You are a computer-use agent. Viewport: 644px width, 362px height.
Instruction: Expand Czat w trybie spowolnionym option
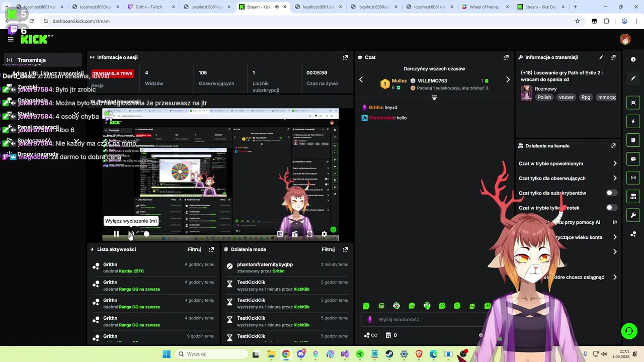pyautogui.click(x=615, y=163)
